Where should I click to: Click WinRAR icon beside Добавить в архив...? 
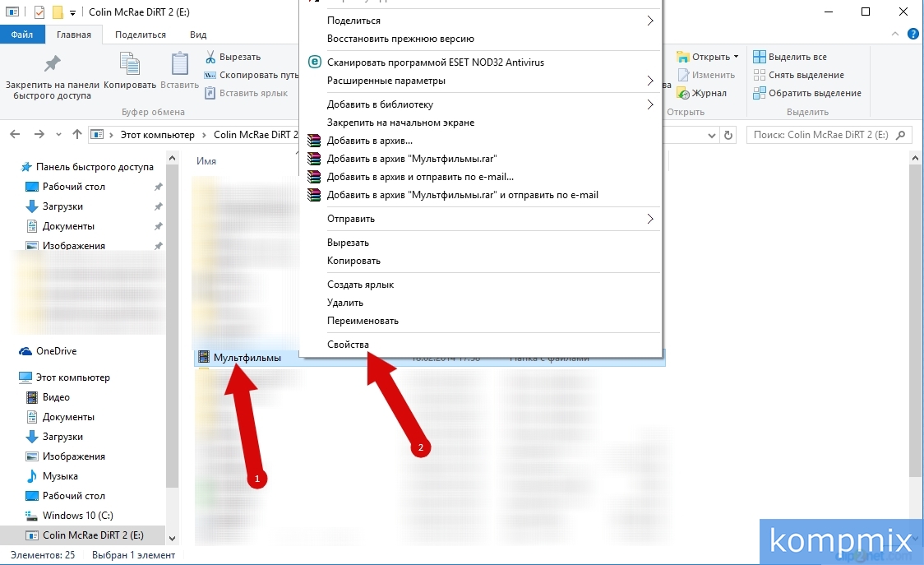(x=314, y=141)
